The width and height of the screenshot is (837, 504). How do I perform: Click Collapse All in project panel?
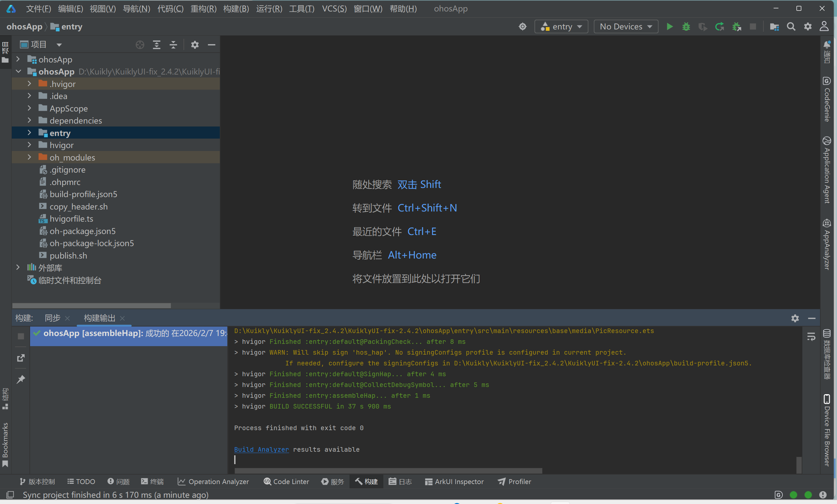173,45
